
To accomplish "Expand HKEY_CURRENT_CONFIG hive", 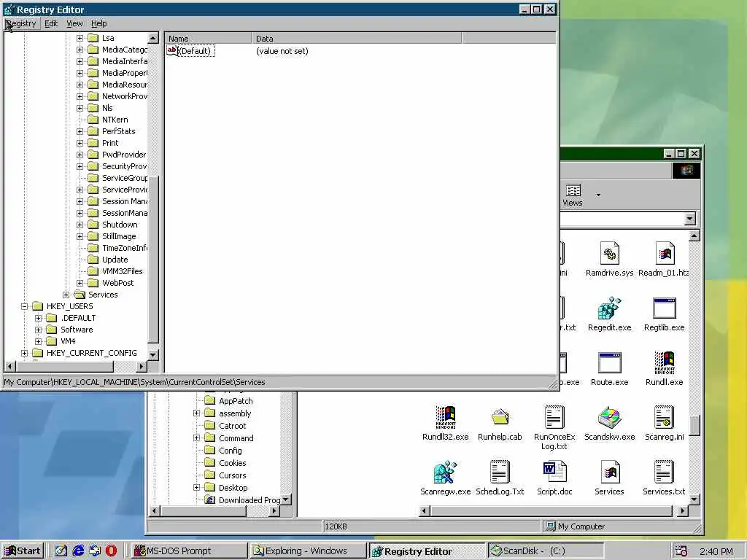I will point(24,353).
